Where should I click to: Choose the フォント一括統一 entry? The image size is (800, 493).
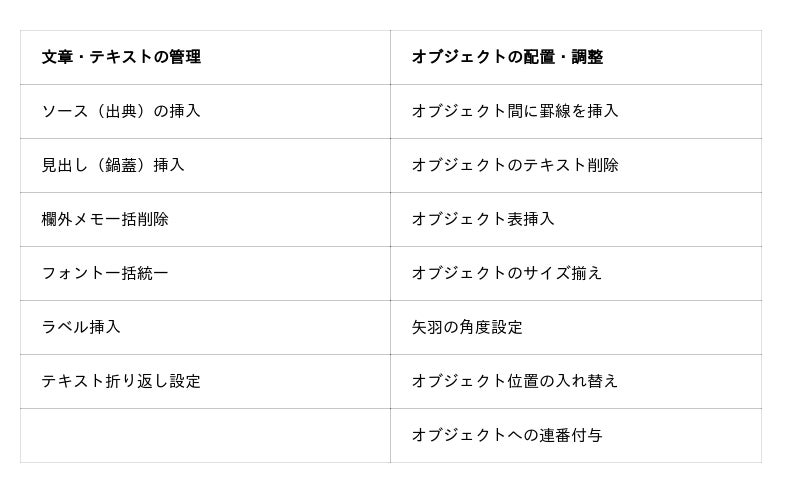coord(105,273)
